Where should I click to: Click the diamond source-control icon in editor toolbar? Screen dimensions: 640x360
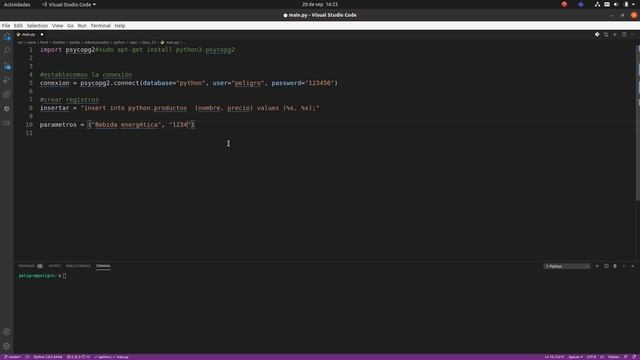click(597, 35)
